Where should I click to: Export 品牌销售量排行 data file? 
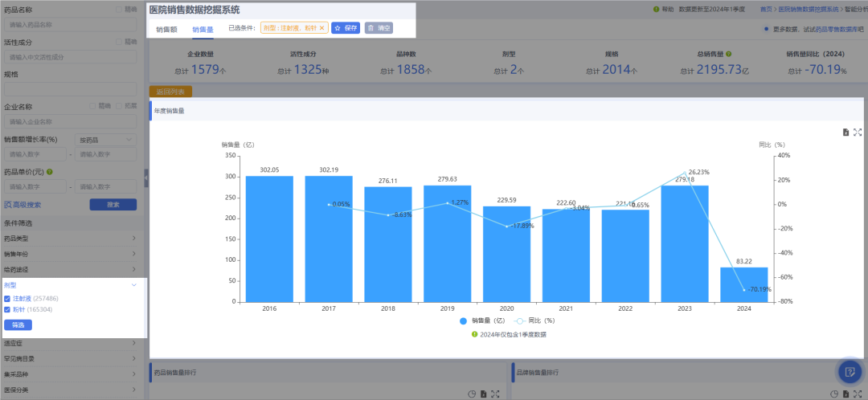845,394
